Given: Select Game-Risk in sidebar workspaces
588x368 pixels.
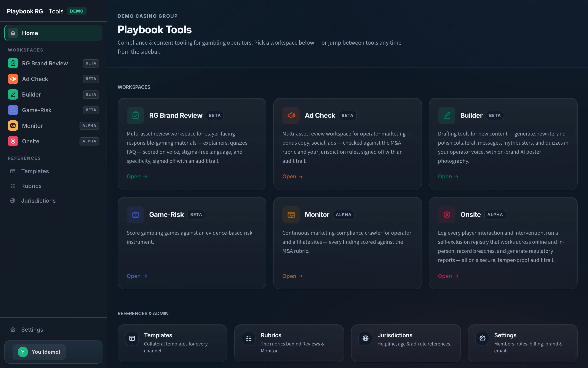Looking at the screenshot, I should tap(53, 110).
